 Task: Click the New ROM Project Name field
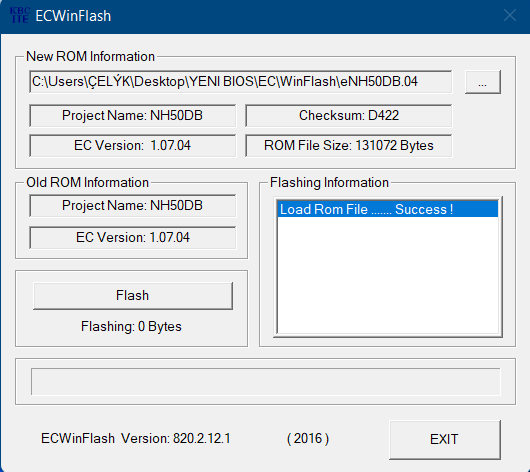tap(132, 116)
